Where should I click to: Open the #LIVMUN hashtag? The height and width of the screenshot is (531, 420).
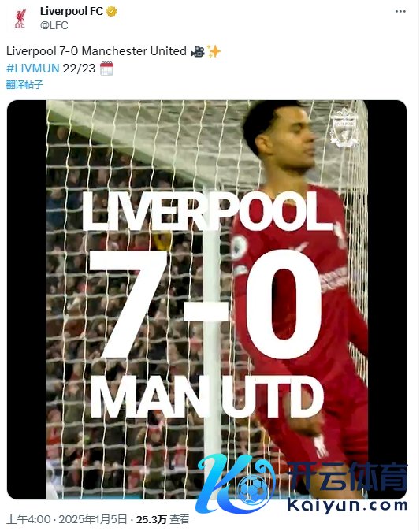coord(33,69)
